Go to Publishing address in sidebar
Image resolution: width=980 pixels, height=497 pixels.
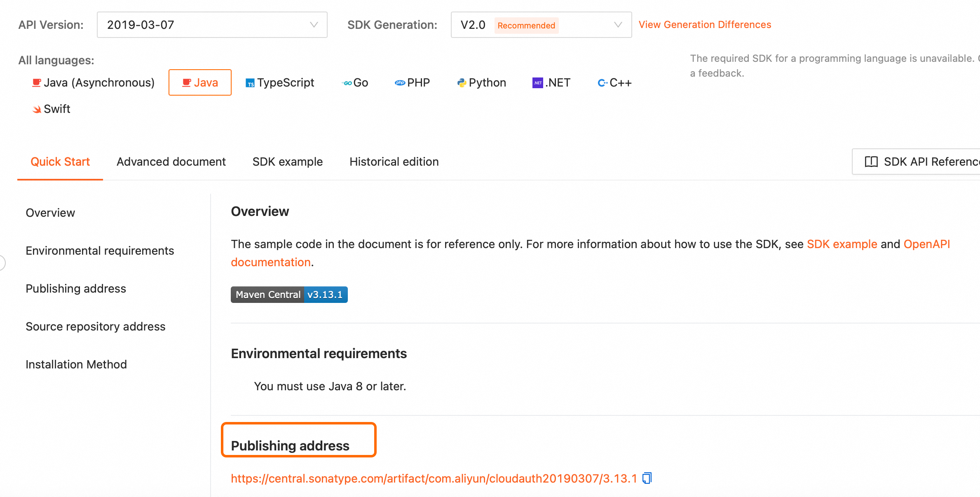[x=76, y=288]
